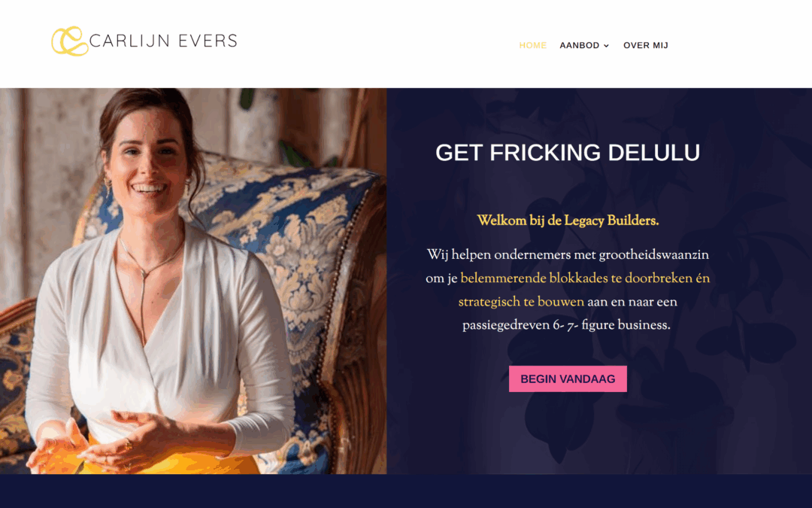Screen dimensions: 812x508
Task: Click 'Wij helpen ondernemers met grootheidswaanzin' line
Action: [568, 255]
